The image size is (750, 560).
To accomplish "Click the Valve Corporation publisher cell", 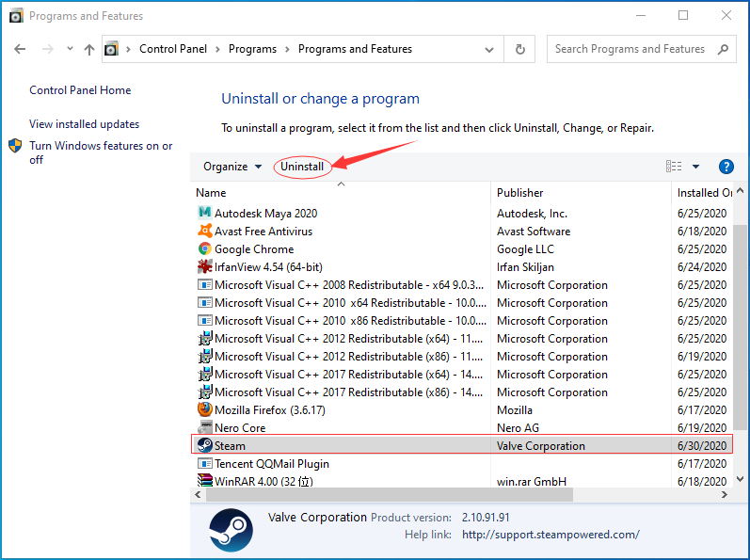I will (540, 446).
